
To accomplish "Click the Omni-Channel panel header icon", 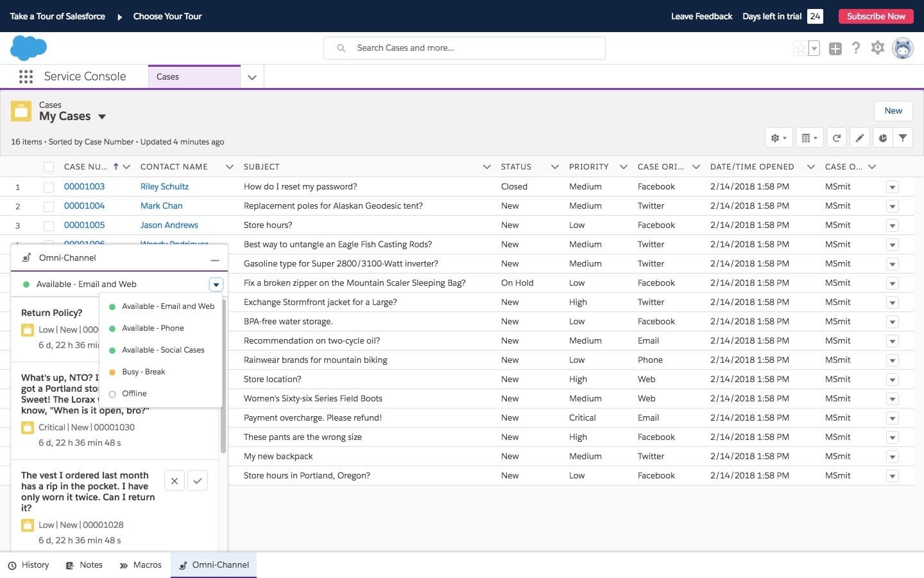I will 26,258.
